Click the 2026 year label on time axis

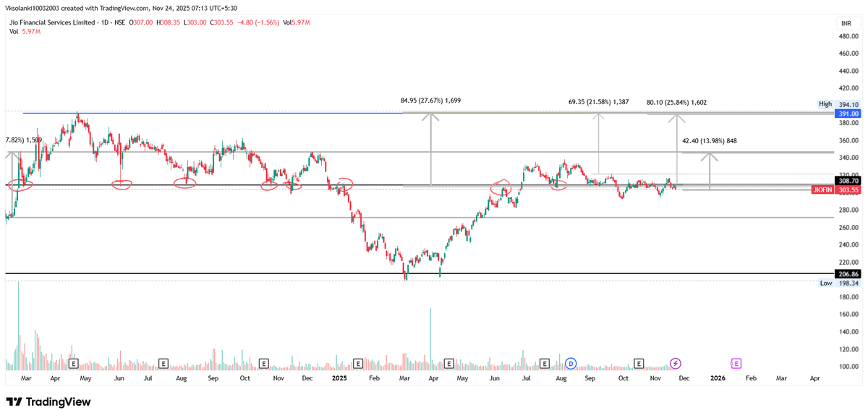pyautogui.click(x=718, y=378)
